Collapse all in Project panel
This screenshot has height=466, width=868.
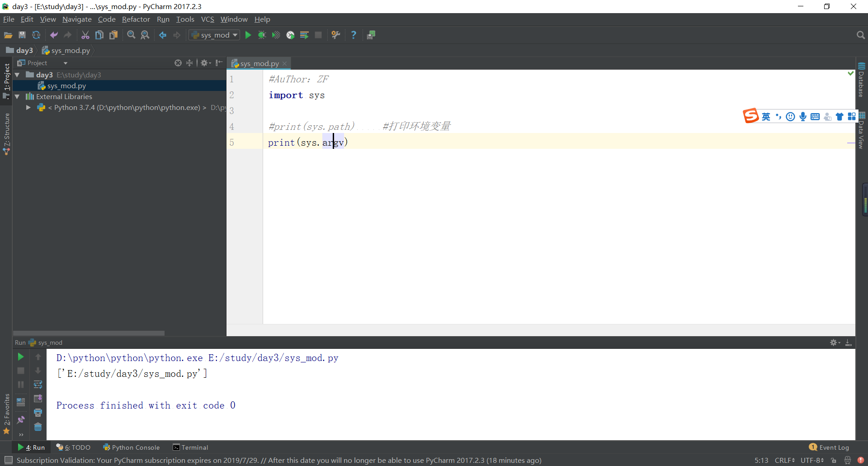click(189, 63)
